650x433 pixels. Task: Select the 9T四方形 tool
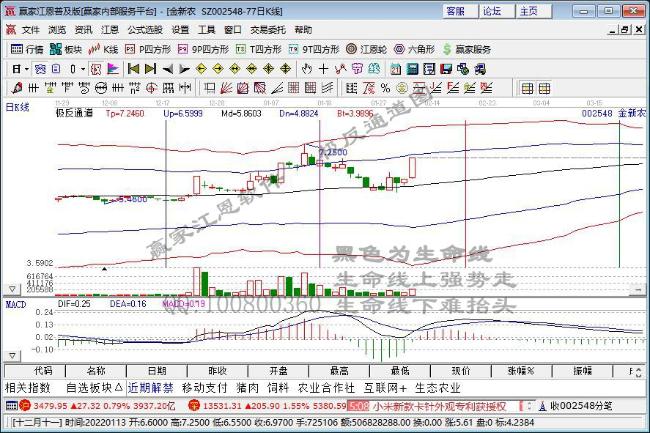(x=314, y=50)
